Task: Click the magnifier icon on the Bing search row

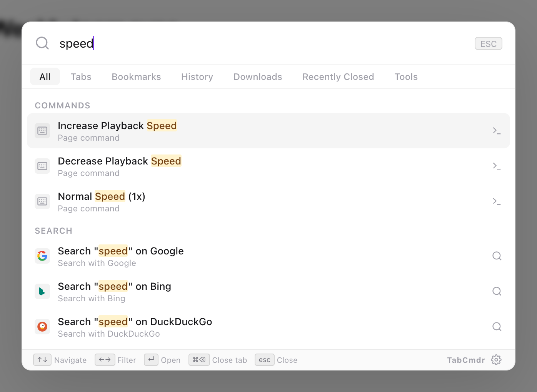Action: 497,291
